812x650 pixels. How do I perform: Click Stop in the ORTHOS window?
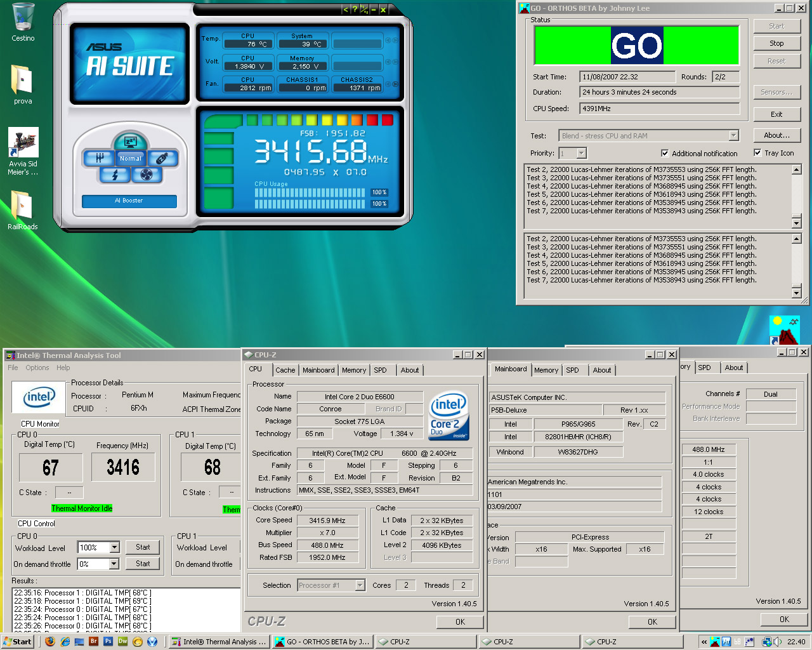pyautogui.click(x=776, y=43)
